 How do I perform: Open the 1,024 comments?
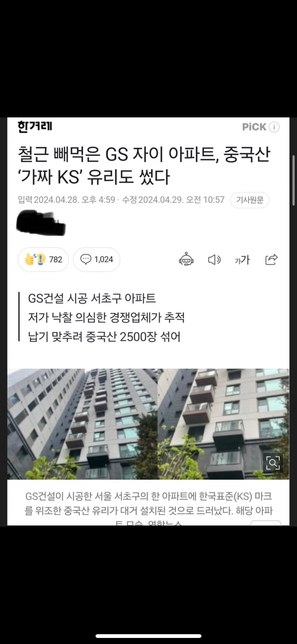(96, 259)
